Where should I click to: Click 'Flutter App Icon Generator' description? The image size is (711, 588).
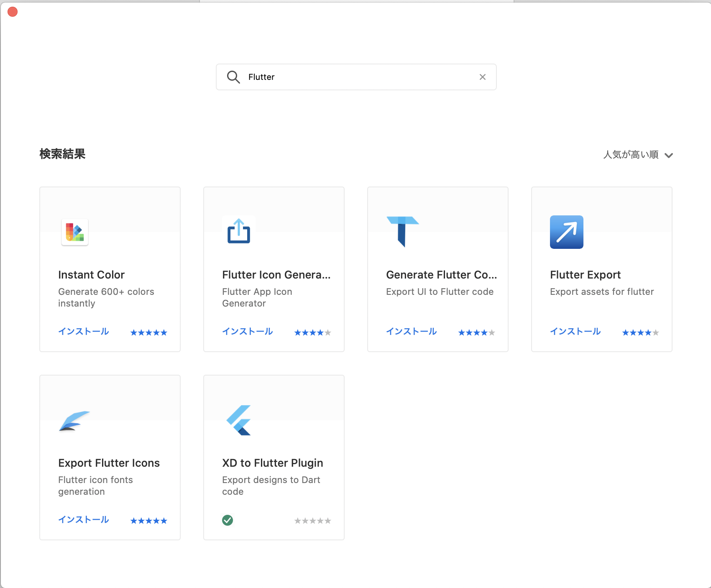coord(257,297)
